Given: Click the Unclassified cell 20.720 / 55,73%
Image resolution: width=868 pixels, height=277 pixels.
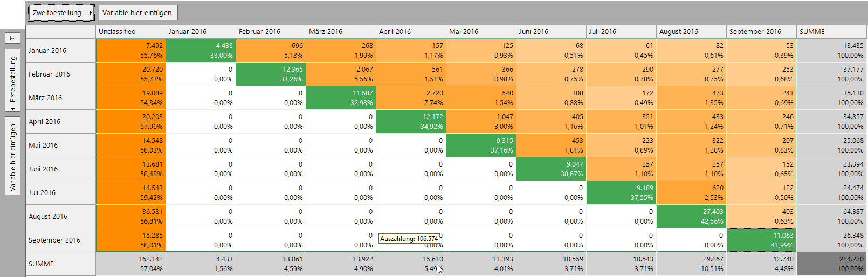Looking at the screenshot, I should 131,74.
